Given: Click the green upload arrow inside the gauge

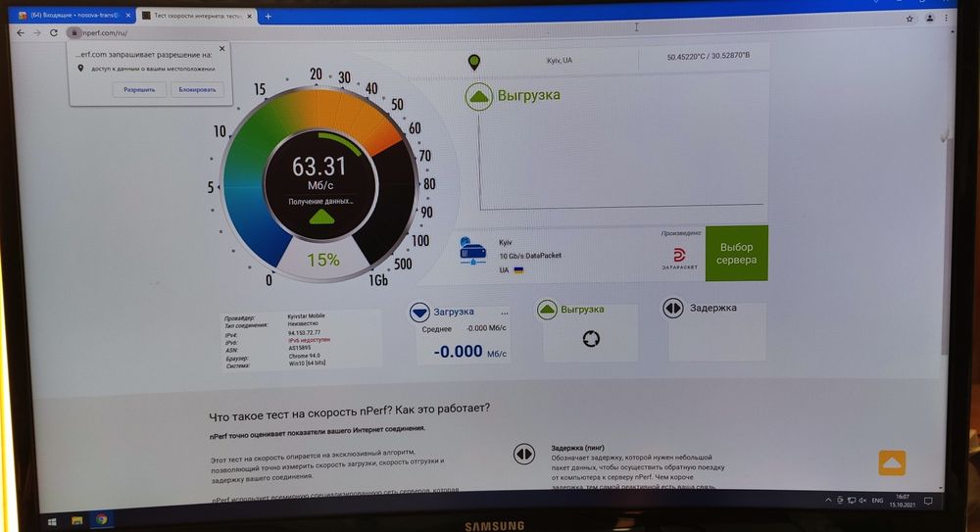Looking at the screenshot, I should pos(321,218).
